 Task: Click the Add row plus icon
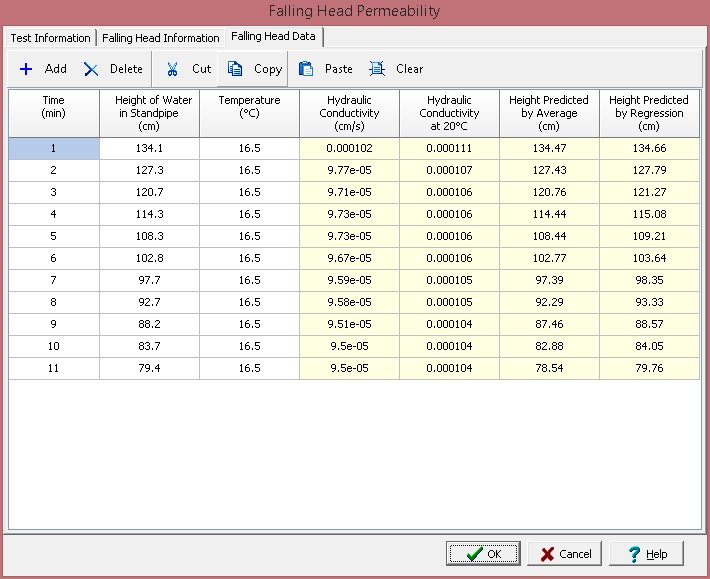(x=26, y=69)
